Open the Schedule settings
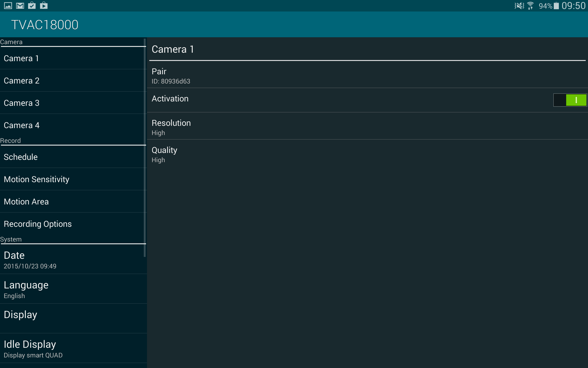The image size is (588, 368). click(73, 157)
